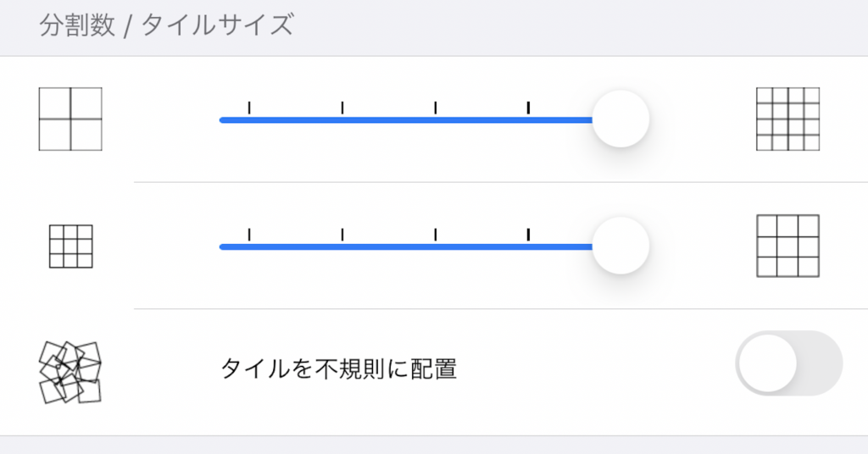Image resolution: width=868 pixels, height=454 pixels.
Task: Click the scattered irregular tiles icon
Action: pyautogui.click(x=70, y=372)
